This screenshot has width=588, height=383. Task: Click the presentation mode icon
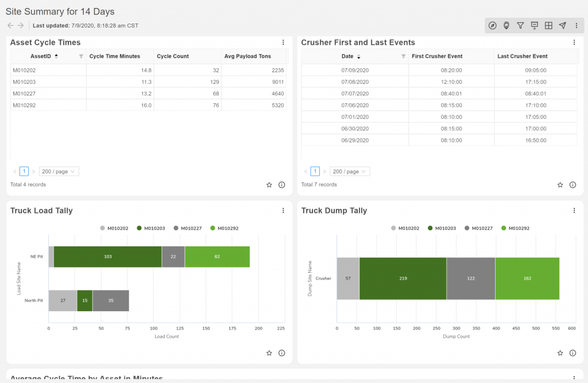tap(535, 25)
